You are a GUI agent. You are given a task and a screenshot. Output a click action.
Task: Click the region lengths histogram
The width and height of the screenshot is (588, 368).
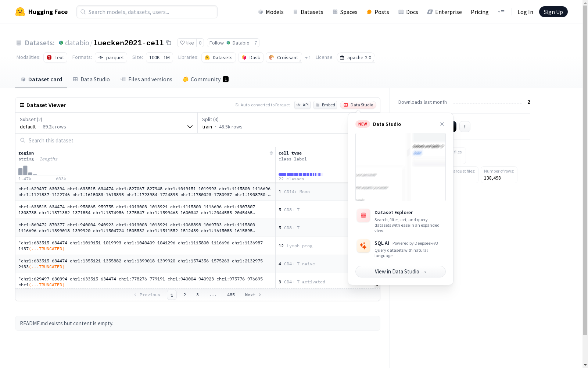[x=42, y=170]
